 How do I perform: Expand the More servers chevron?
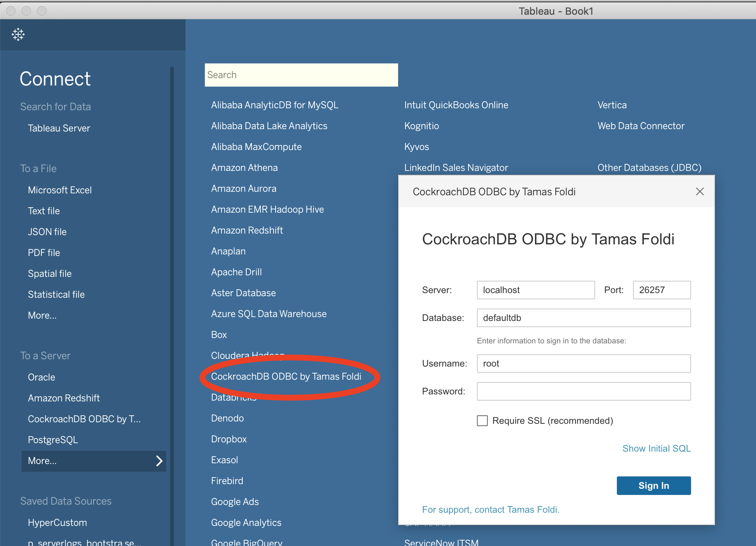click(x=159, y=461)
